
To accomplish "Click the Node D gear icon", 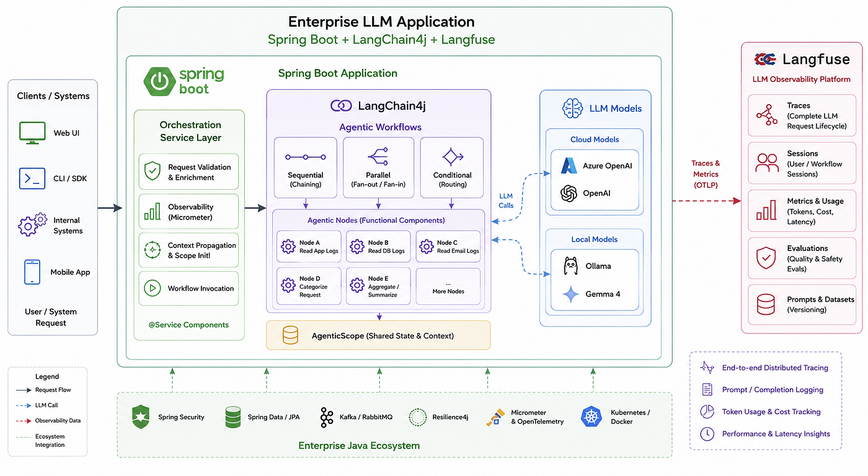I will [x=288, y=285].
